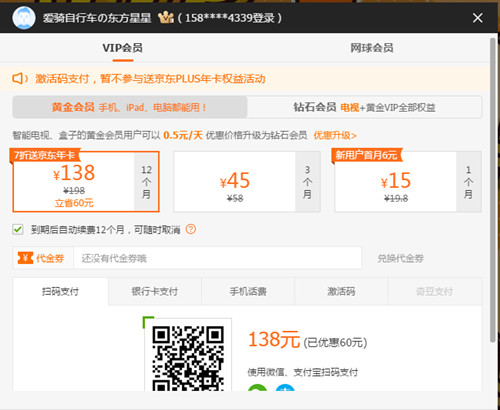Select 扫码支付 payment tab
Screen dimensions: 500x410
(x=60, y=291)
